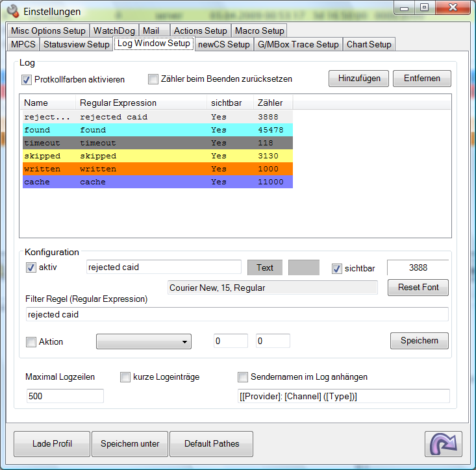
Task: Check Sendernamen im Log anhängen
Action: pyautogui.click(x=243, y=377)
